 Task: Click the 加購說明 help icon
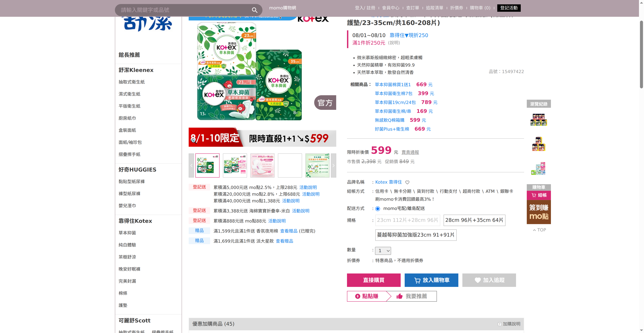point(499,324)
